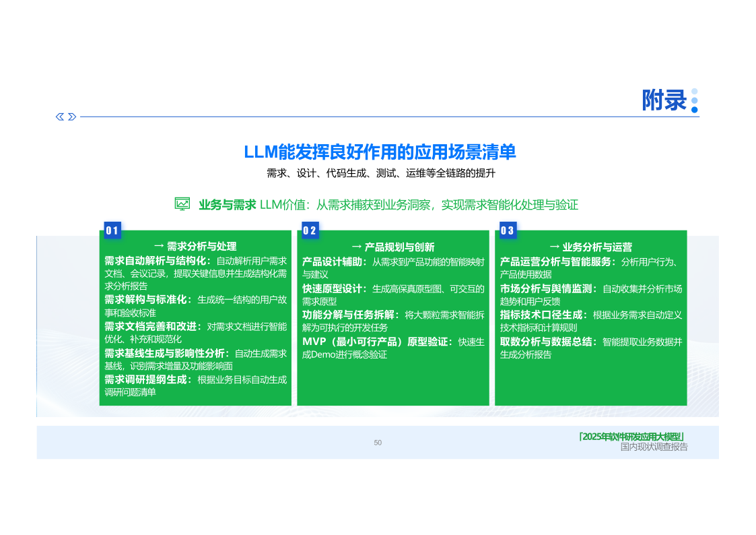Click the description 调研问题清单
756x535 pixels.
130,392
